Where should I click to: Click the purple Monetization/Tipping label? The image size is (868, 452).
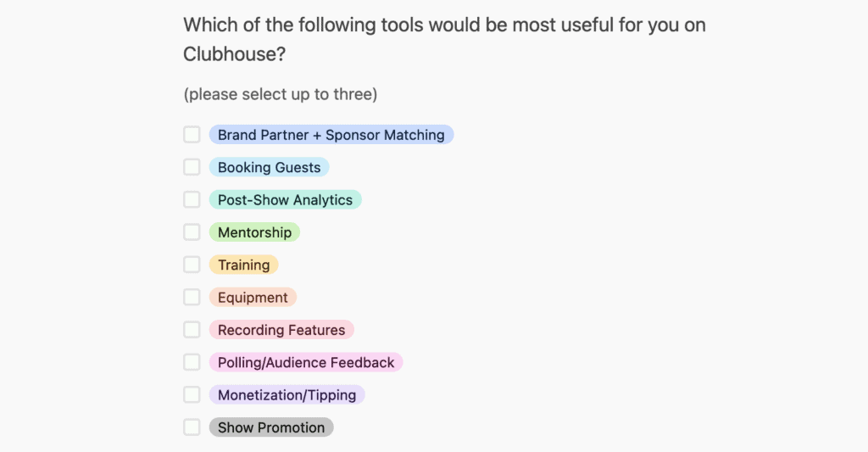coord(287,395)
